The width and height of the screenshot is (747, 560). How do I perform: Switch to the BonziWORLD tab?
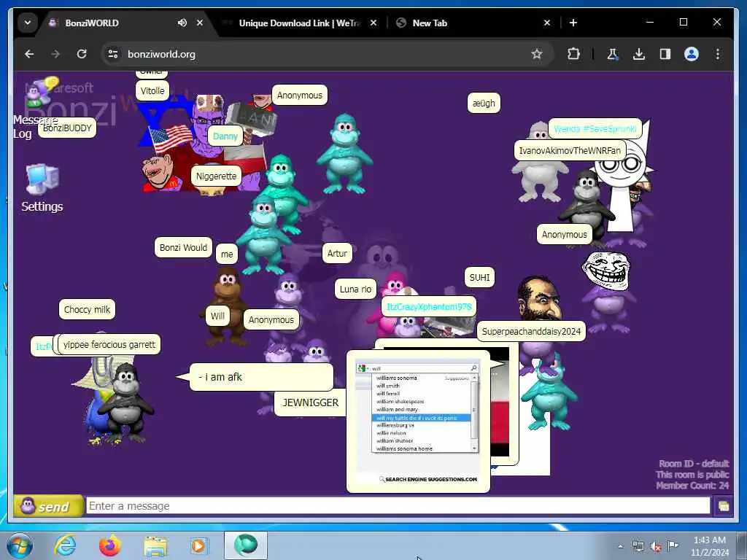click(113, 23)
